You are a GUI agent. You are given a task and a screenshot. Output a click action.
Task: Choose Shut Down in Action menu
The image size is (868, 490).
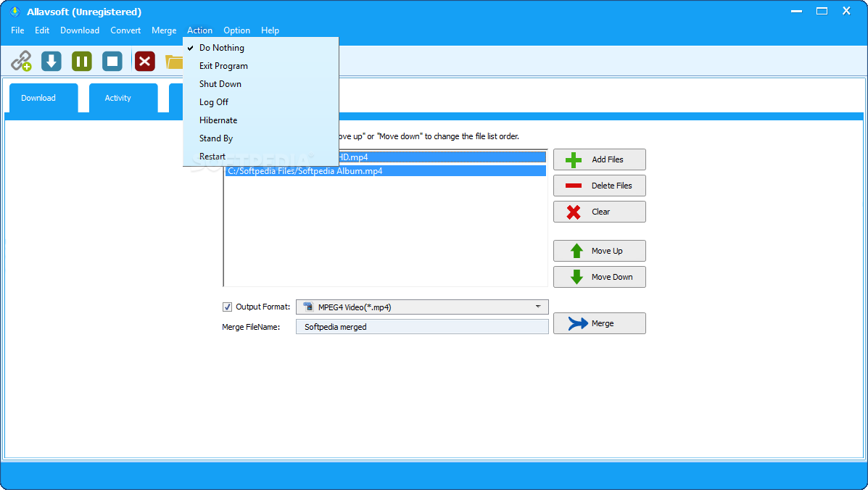pyautogui.click(x=261, y=84)
